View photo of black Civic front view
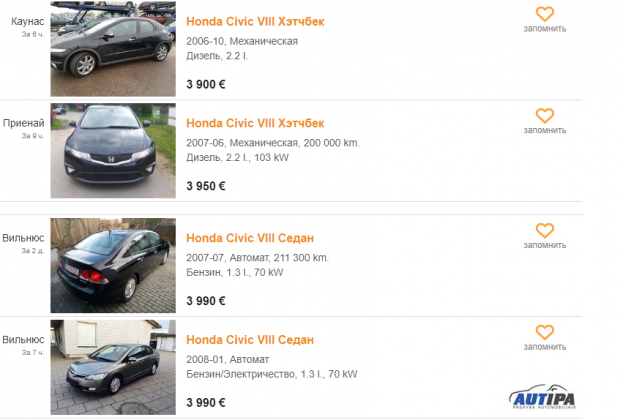The image size is (623, 420). [113, 151]
